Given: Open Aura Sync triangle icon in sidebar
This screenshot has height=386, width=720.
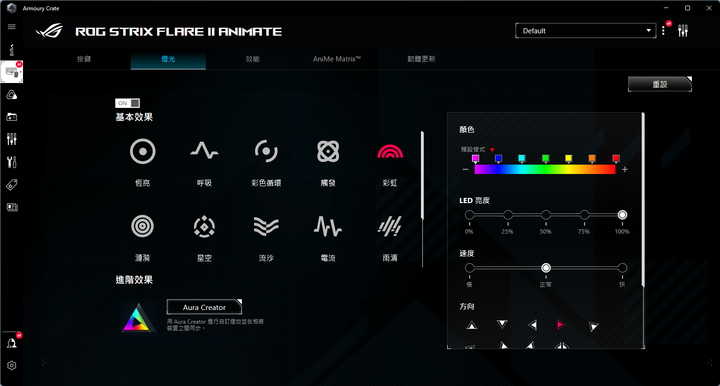Looking at the screenshot, I should (12, 95).
